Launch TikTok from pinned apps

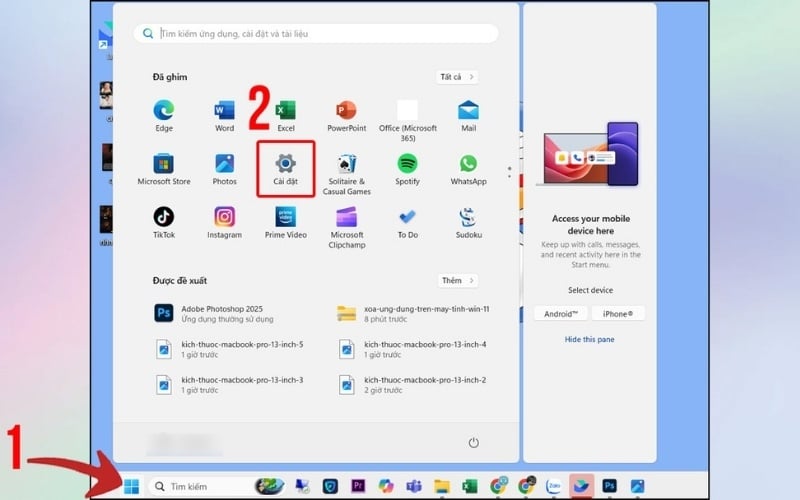click(164, 218)
